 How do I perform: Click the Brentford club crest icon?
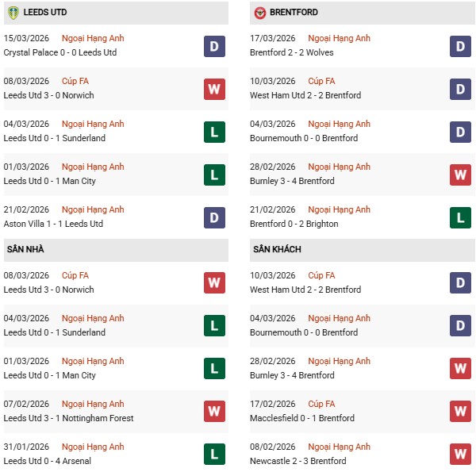tap(260, 13)
